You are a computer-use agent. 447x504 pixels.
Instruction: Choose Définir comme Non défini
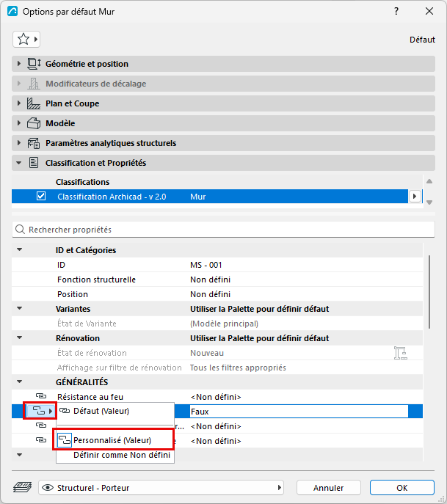tap(115, 455)
